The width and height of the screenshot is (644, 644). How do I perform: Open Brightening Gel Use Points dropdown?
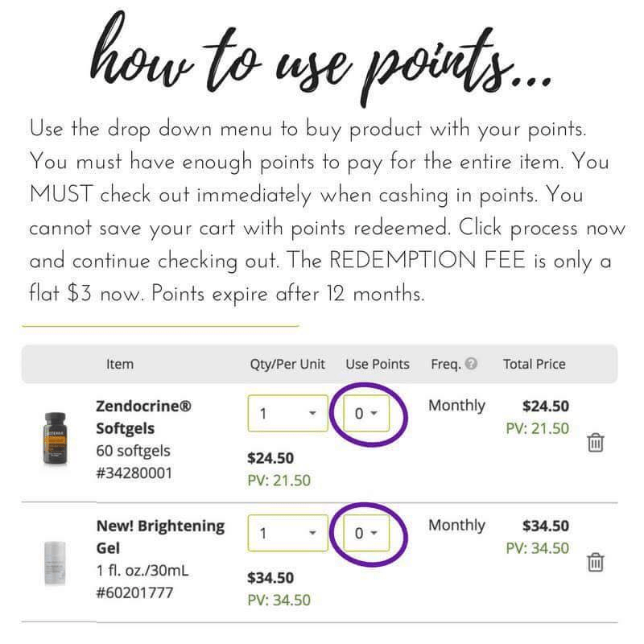tap(366, 533)
